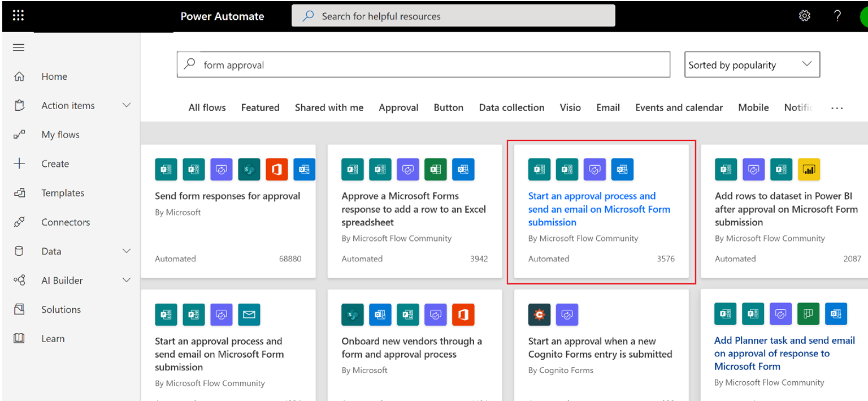868x401 pixels.
Task: Click the Solutions icon in sidebar
Action: [x=19, y=309]
